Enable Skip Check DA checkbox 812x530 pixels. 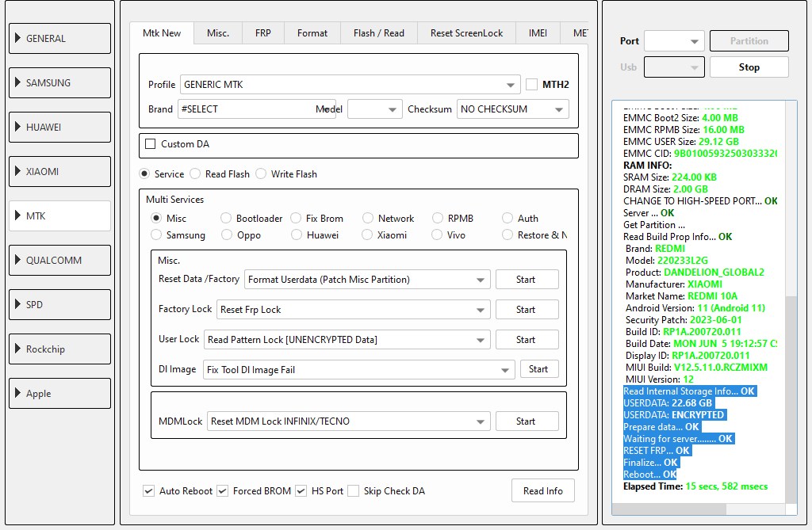(x=354, y=491)
